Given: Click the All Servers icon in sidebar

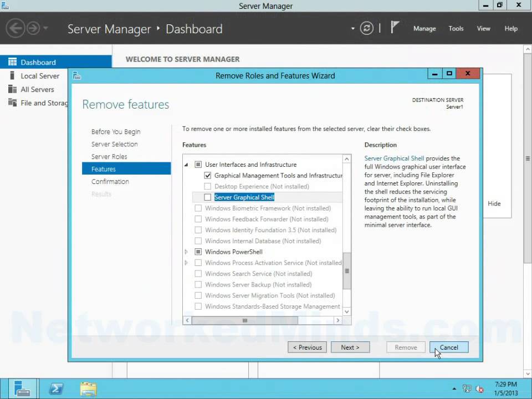Looking at the screenshot, I should (12, 89).
